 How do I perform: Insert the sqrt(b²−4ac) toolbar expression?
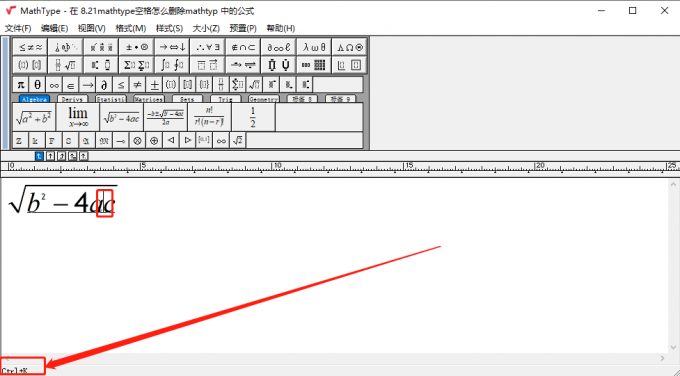tap(122, 118)
